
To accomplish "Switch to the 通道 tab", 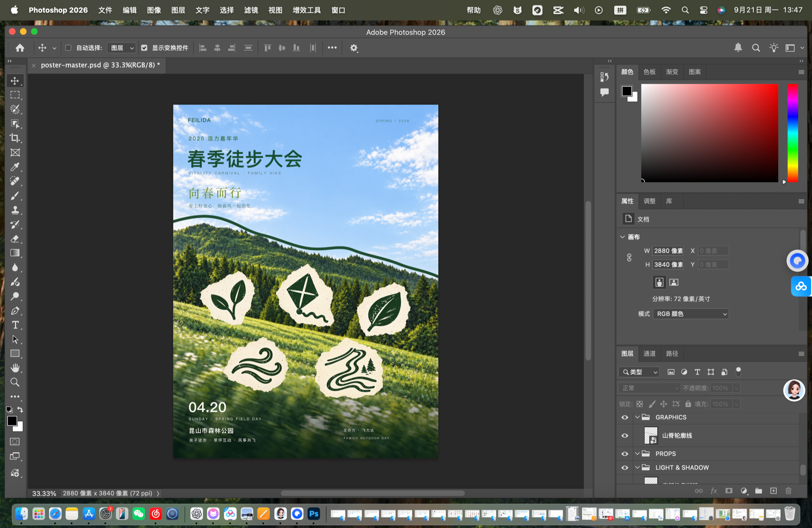I will [x=649, y=354].
